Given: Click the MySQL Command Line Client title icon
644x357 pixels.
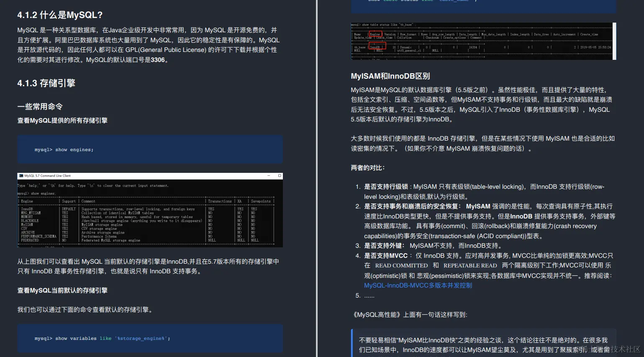Looking at the screenshot, I should 21,176.
